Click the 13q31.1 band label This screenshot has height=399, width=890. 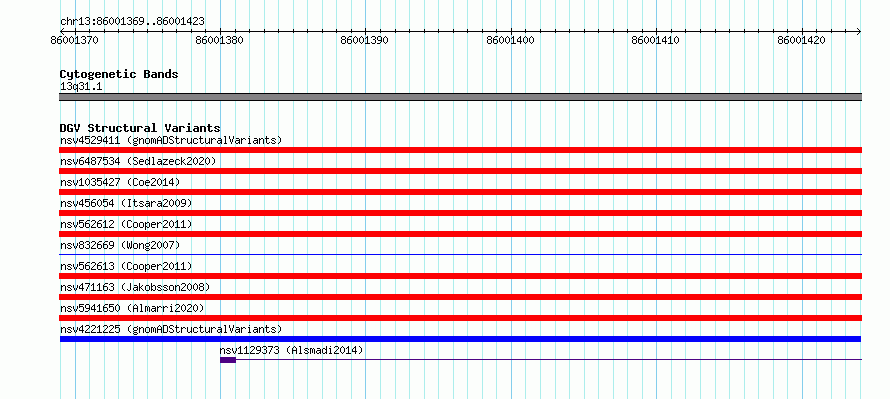point(81,87)
